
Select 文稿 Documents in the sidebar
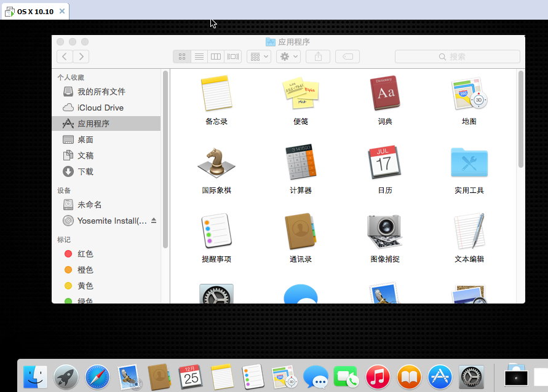click(x=106, y=155)
